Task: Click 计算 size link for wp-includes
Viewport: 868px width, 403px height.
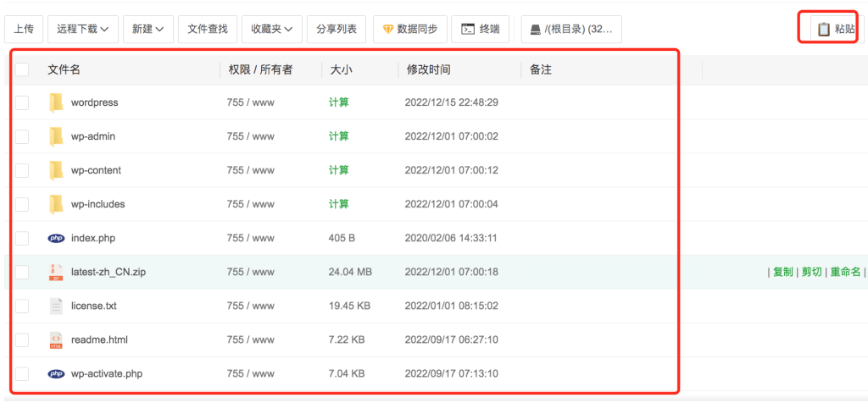Action: [339, 204]
